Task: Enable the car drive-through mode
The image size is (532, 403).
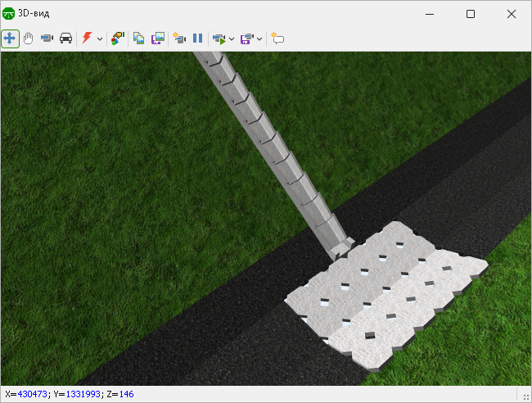Action: [x=65, y=38]
